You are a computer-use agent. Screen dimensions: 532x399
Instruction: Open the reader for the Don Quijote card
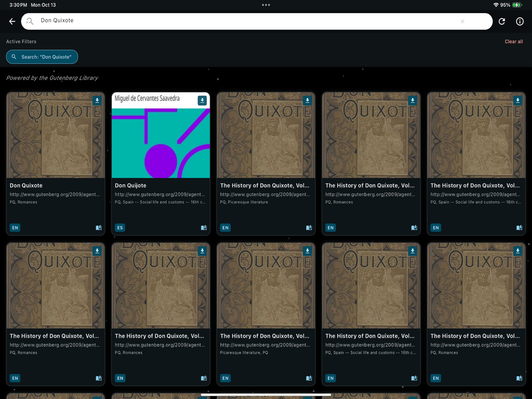click(204, 228)
